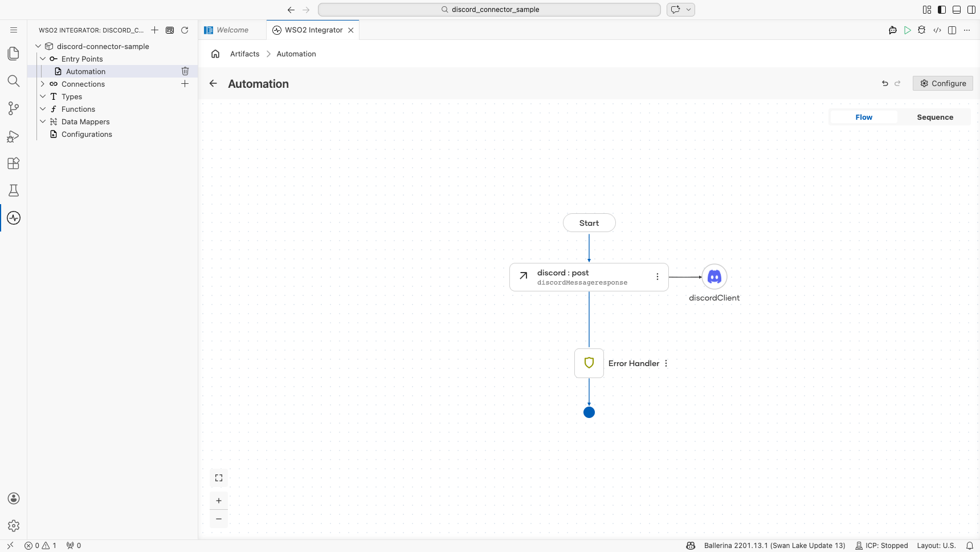This screenshot has height=552, width=980.
Task: Open Error Handler options menu
Action: click(666, 363)
